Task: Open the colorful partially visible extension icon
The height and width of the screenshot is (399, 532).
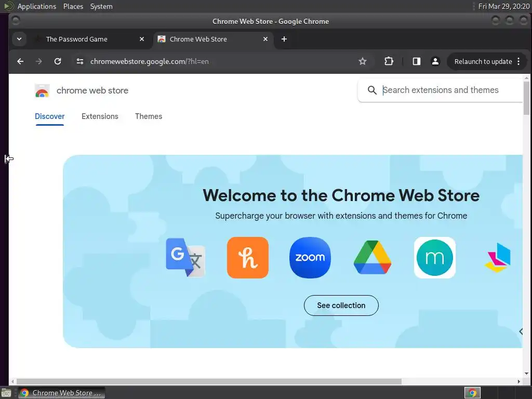Action: pos(497,258)
